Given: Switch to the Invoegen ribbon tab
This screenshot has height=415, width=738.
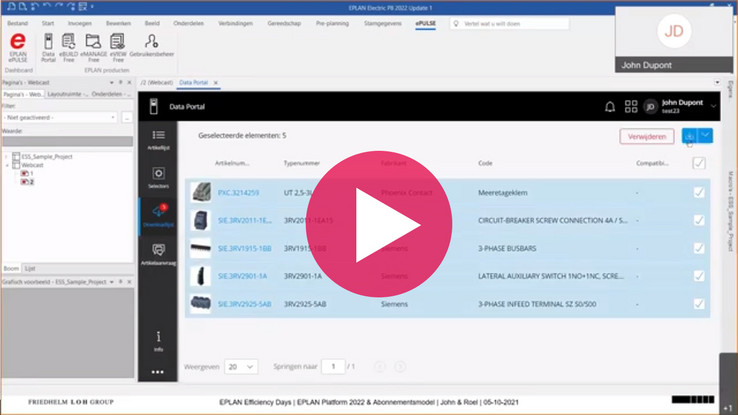Looking at the screenshot, I should (x=80, y=23).
